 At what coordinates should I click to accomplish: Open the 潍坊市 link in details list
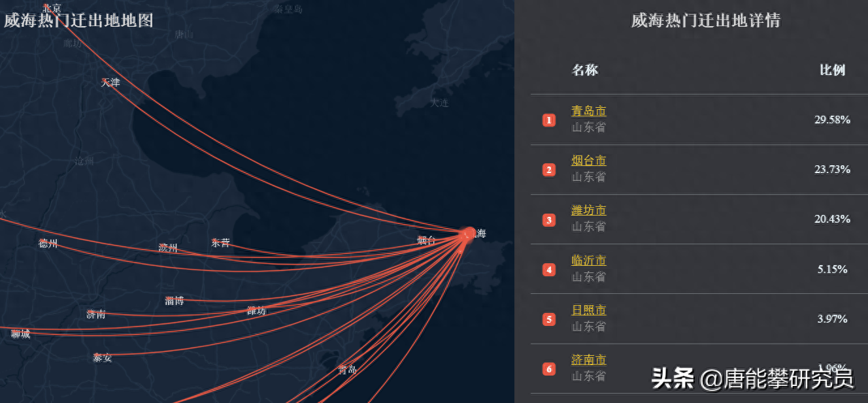coord(588,210)
